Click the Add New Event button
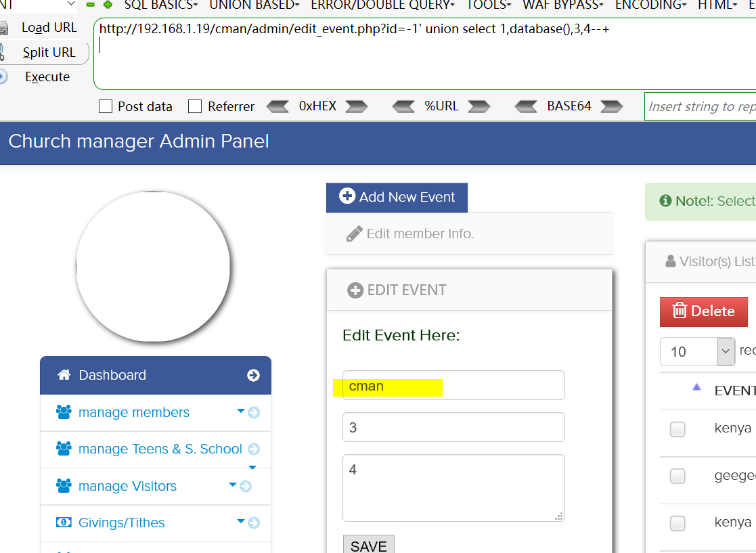The width and height of the screenshot is (756, 553). point(397,197)
